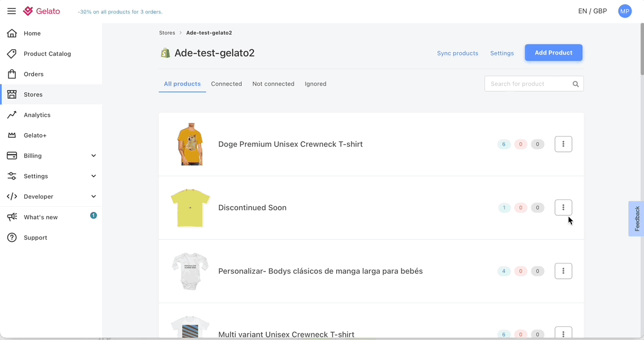The image size is (644, 340).
Task: Click the baby bodysuit product thumbnail
Action: tap(190, 271)
